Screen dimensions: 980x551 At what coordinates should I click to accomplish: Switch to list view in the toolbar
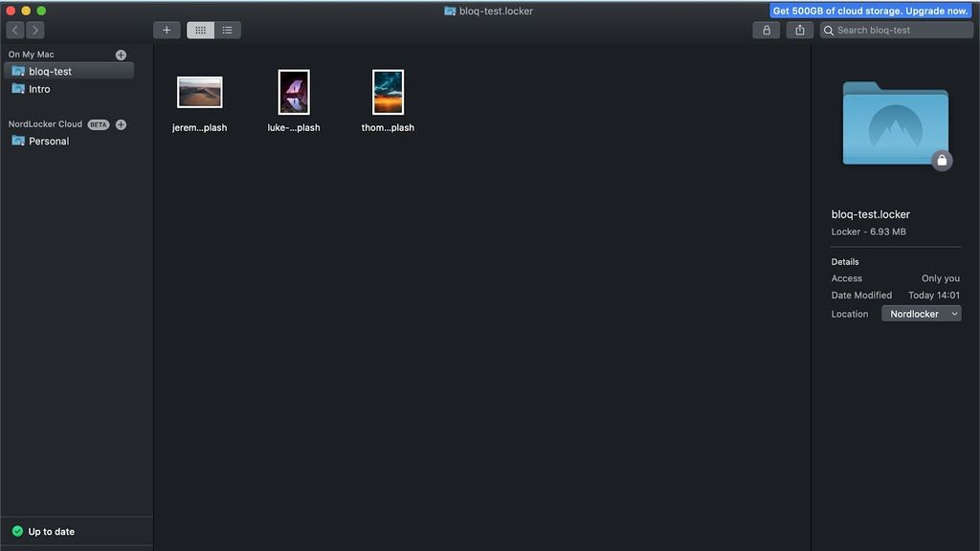[227, 30]
